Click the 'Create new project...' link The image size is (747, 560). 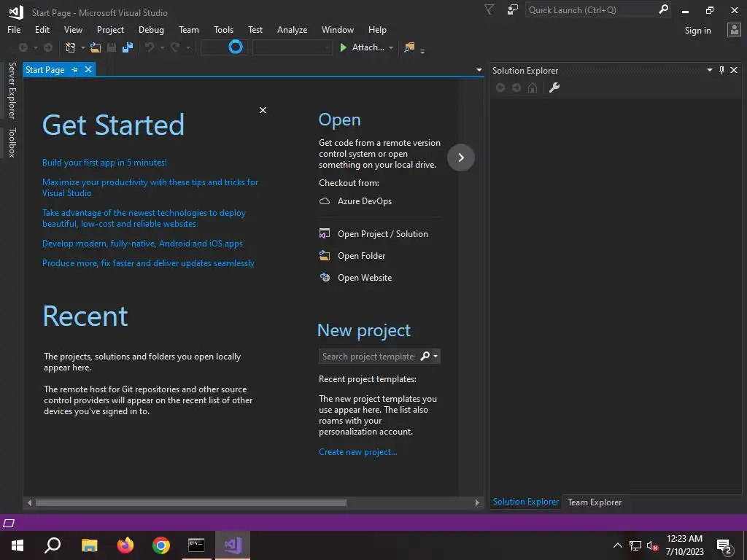point(357,452)
